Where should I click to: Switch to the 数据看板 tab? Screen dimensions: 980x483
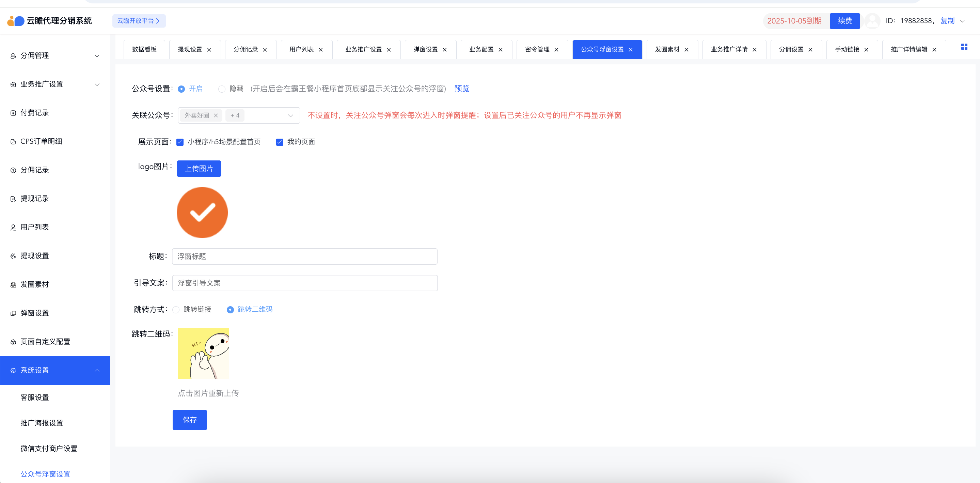[144, 49]
